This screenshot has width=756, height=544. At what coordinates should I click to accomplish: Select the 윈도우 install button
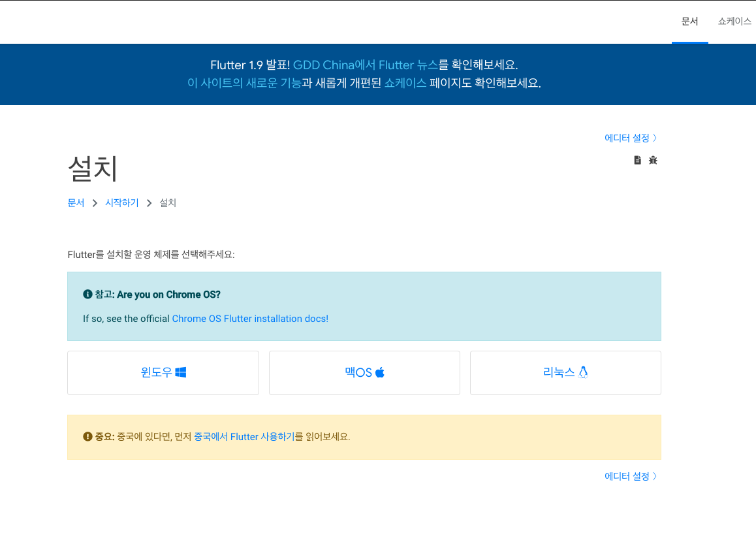(x=163, y=373)
